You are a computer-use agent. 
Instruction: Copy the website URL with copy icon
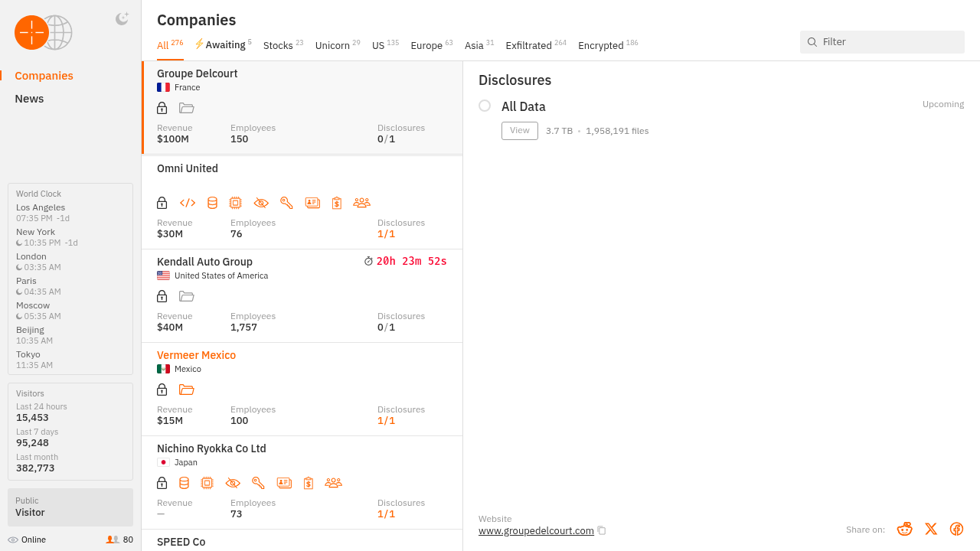602,530
